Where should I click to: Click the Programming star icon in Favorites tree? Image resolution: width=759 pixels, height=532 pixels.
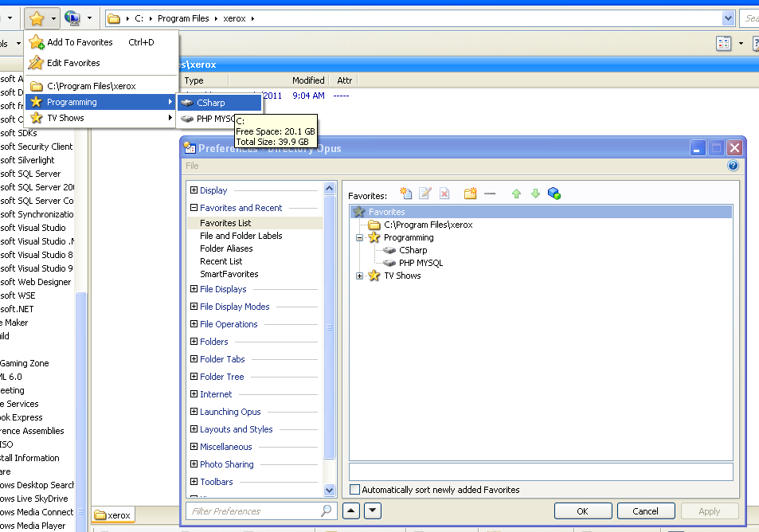pyautogui.click(x=374, y=237)
